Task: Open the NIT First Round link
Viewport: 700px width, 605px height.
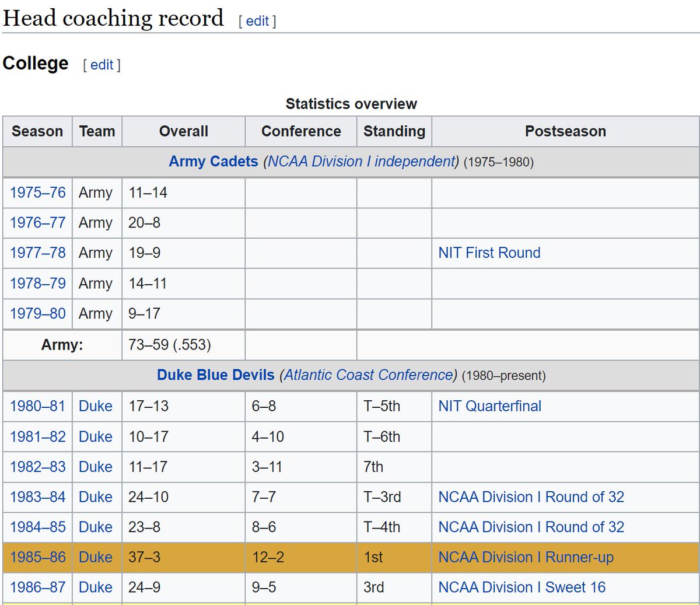Action: click(x=489, y=253)
